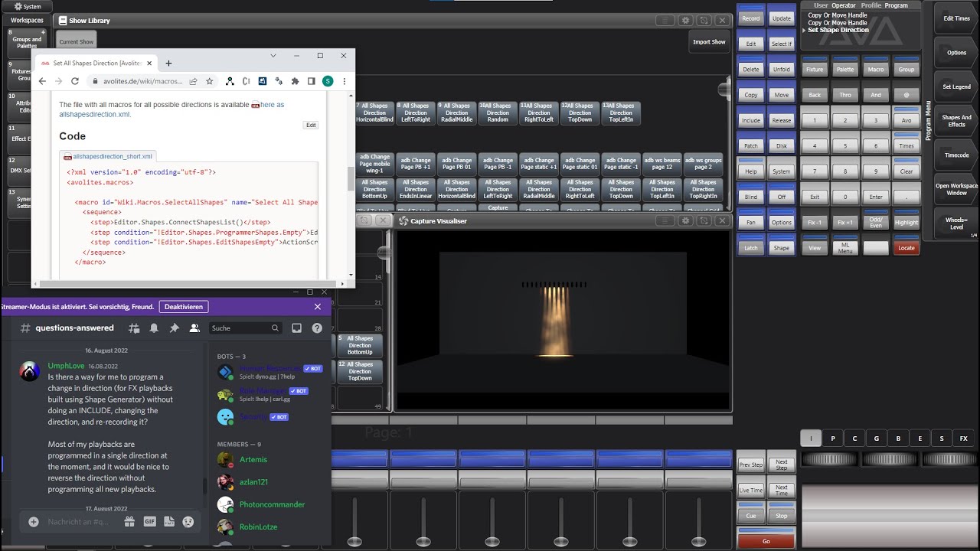Open the allshapesdirection_short.xml link

tap(112, 156)
